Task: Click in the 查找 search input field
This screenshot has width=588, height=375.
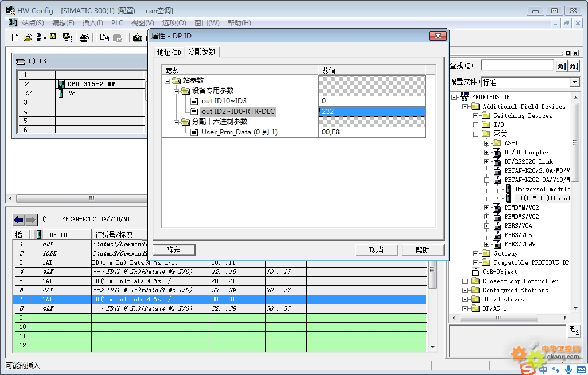Action: pos(517,65)
